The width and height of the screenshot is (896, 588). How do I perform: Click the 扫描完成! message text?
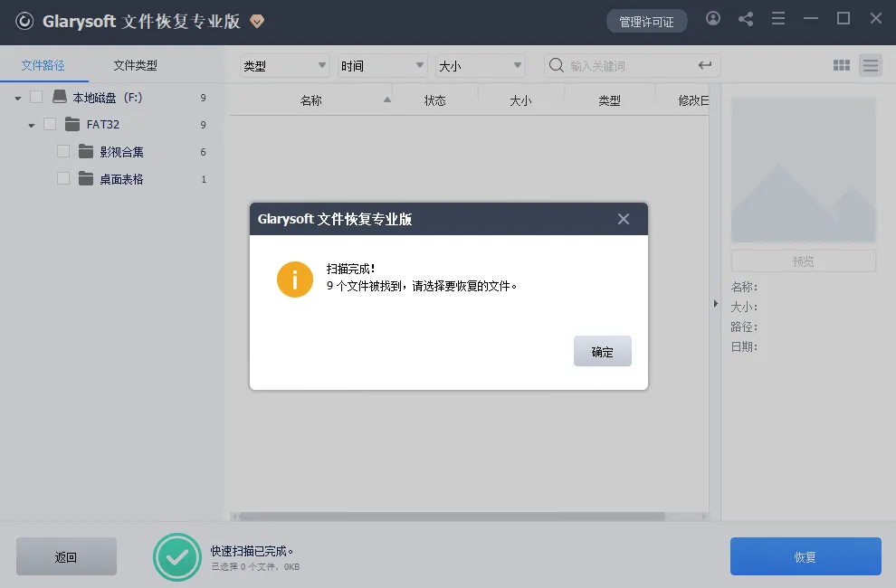(x=350, y=269)
